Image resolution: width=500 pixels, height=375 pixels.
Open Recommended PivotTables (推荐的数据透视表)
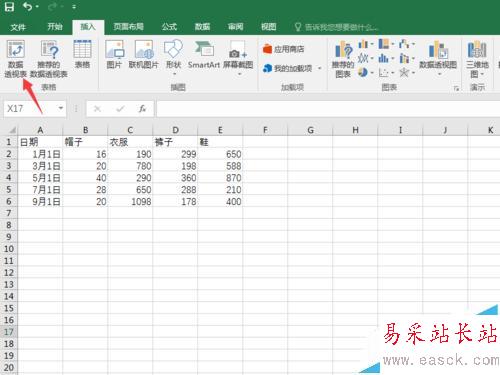(49, 59)
